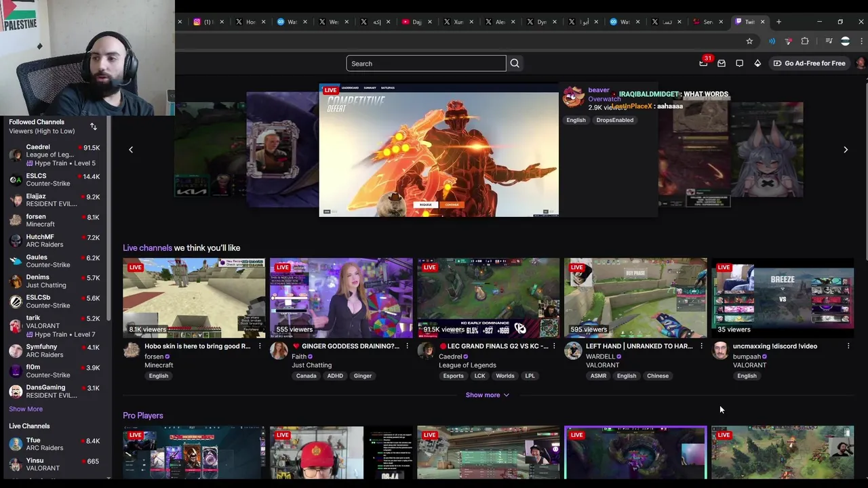This screenshot has height=488, width=868.
Task: Open Tfue in Live Channels sidebar
Action: pyautogui.click(x=56, y=444)
